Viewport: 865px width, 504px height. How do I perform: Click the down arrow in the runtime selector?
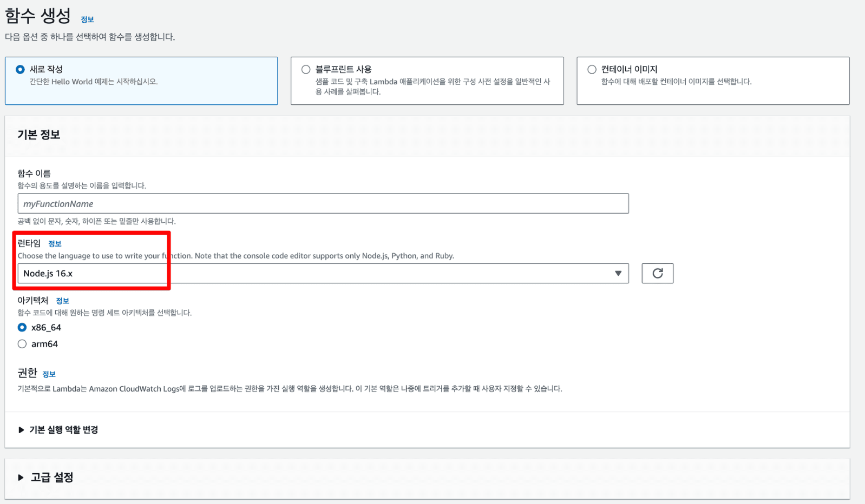(618, 274)
